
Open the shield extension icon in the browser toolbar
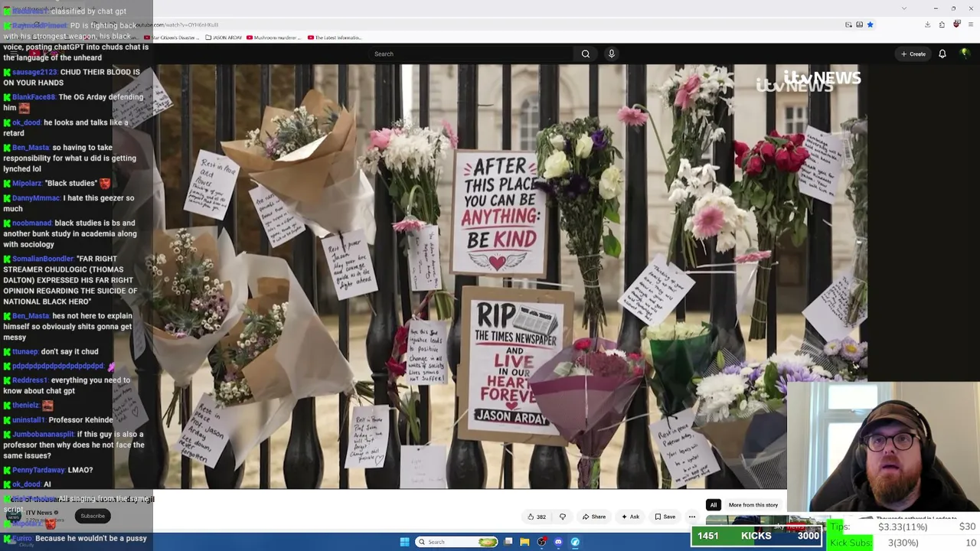pos(956,24)
